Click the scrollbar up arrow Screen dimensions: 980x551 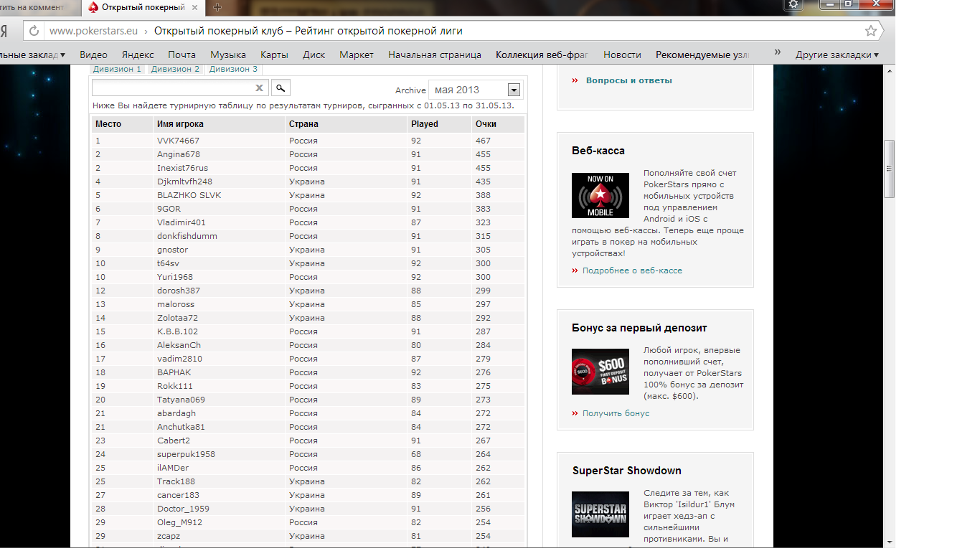(x=890, y=70)
